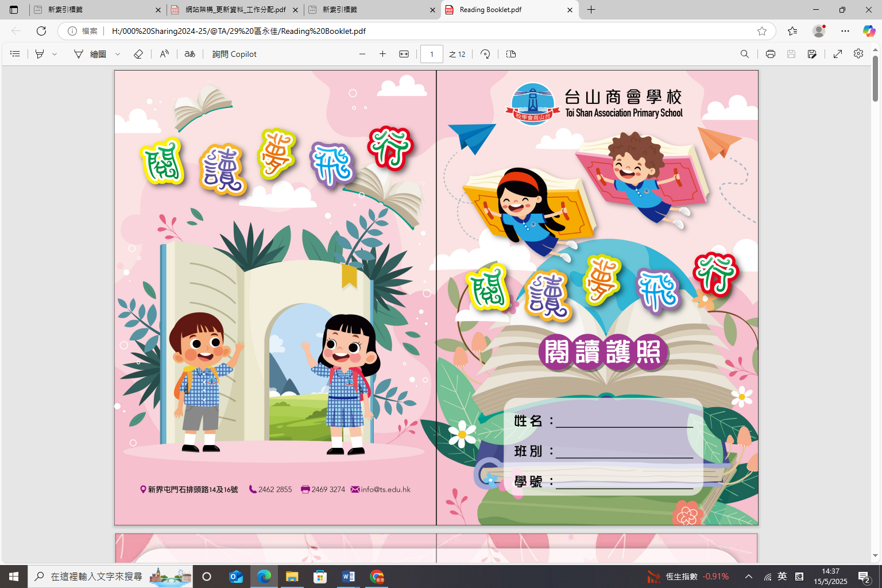Open the browser Settings and more menu
The height and width of the screenshot is (588, 882).
[x=845, y=31]
